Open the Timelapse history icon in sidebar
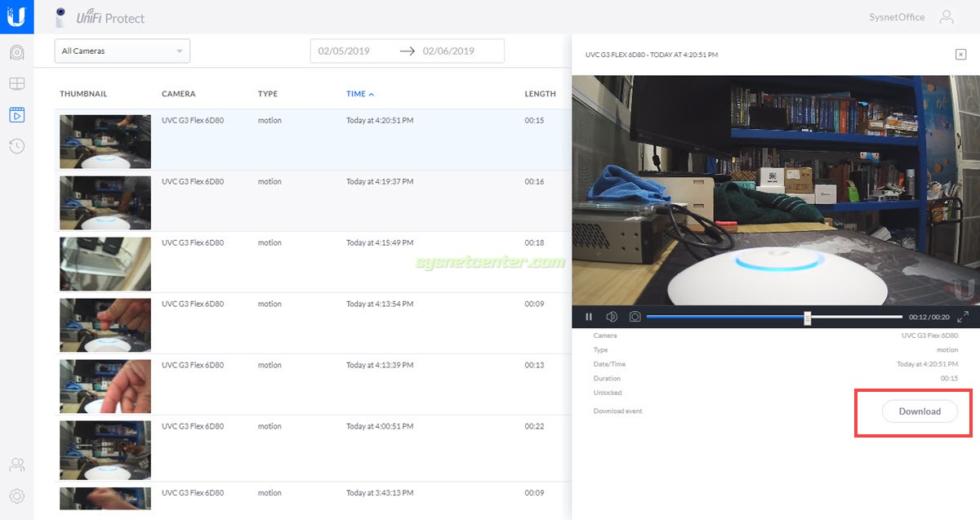This screenshot has height=520, width=980. click(17, 146)
